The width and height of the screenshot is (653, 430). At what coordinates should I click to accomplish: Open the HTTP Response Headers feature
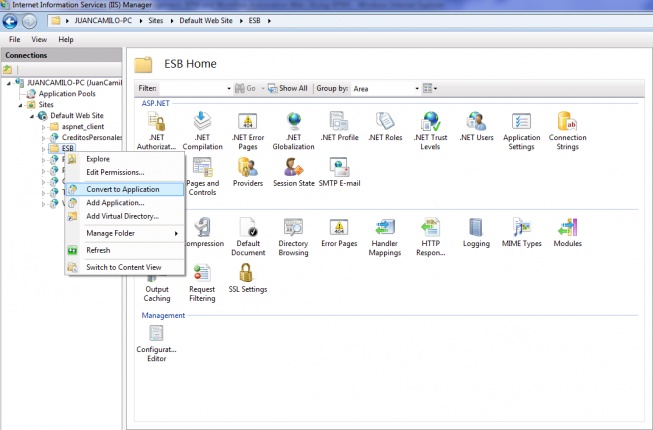(x=431, y=237)
